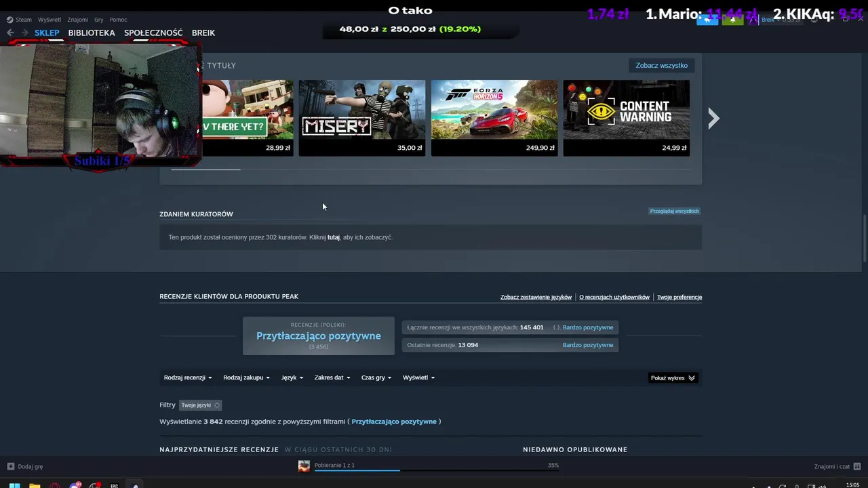Open the Gry menu
The image size is (868, 488).
tap(99, 20)
